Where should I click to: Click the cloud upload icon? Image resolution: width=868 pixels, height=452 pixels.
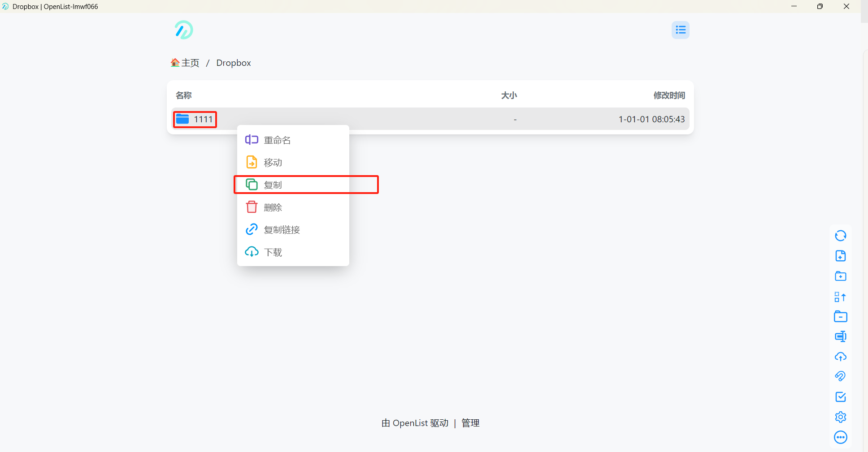[841, 357]
